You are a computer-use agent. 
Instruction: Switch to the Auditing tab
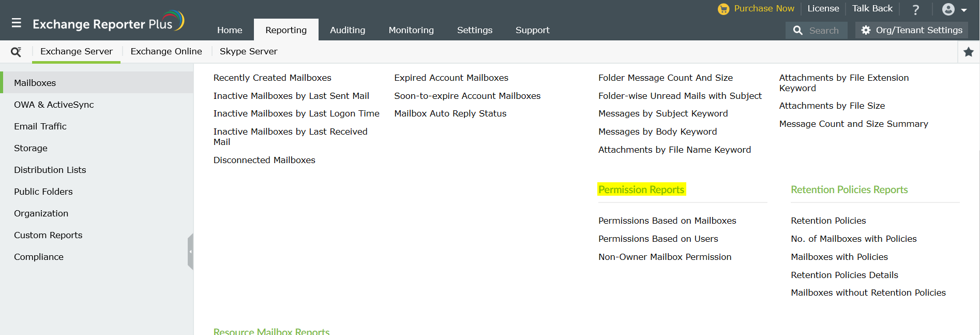(348, 30)
